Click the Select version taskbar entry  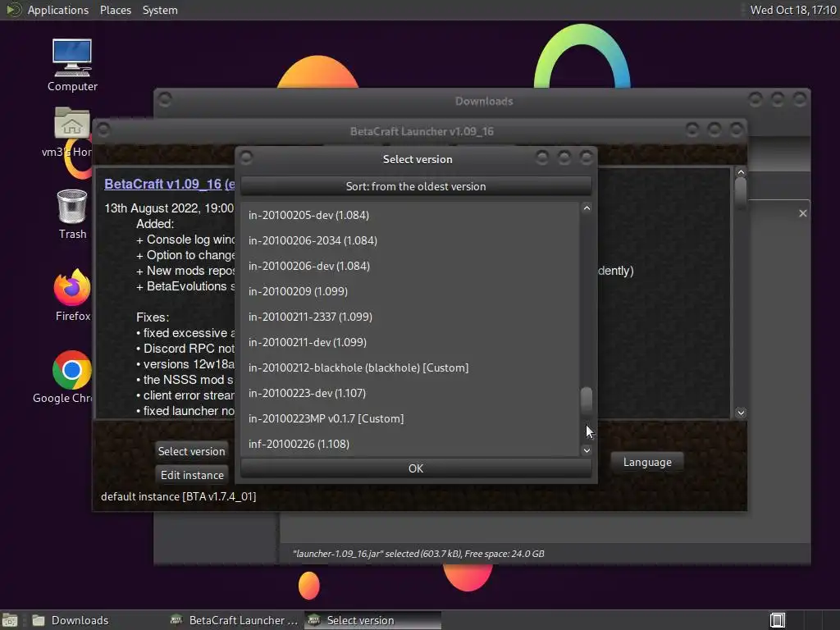372,620
